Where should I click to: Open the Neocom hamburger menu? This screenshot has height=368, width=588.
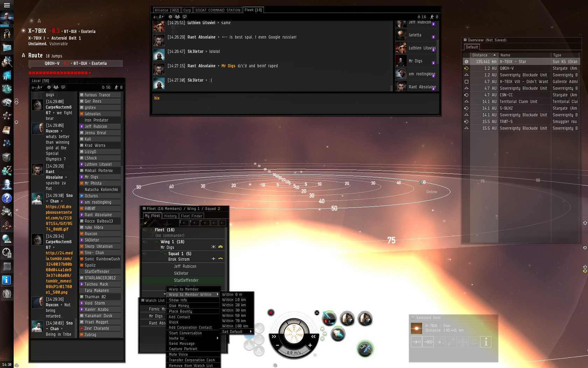tap(7, 5)
